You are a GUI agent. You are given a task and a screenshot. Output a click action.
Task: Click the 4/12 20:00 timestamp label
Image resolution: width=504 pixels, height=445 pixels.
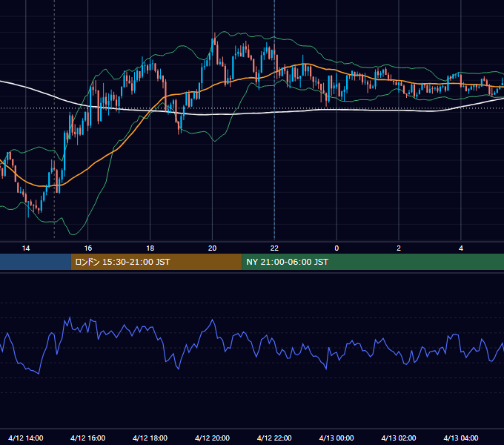[x=212, y=438]
